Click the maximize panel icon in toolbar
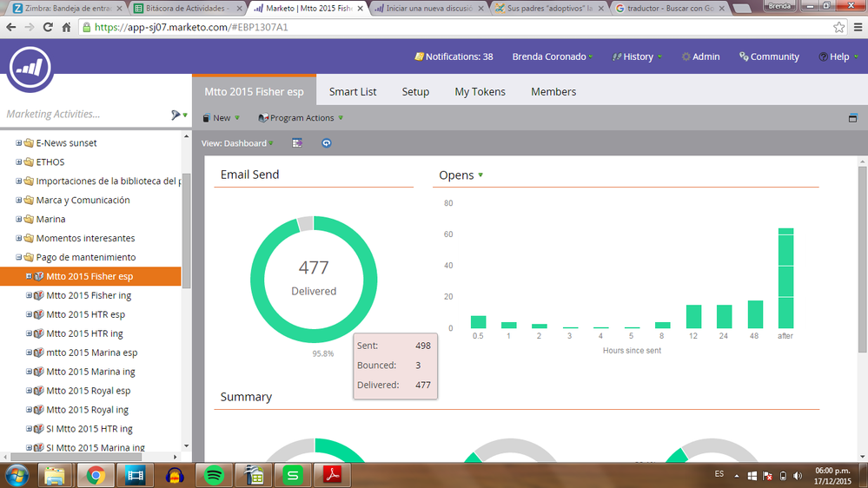Image resolution: width=868 pixels, height=488 pixels. pyautogui.click(x=852, y=118)
